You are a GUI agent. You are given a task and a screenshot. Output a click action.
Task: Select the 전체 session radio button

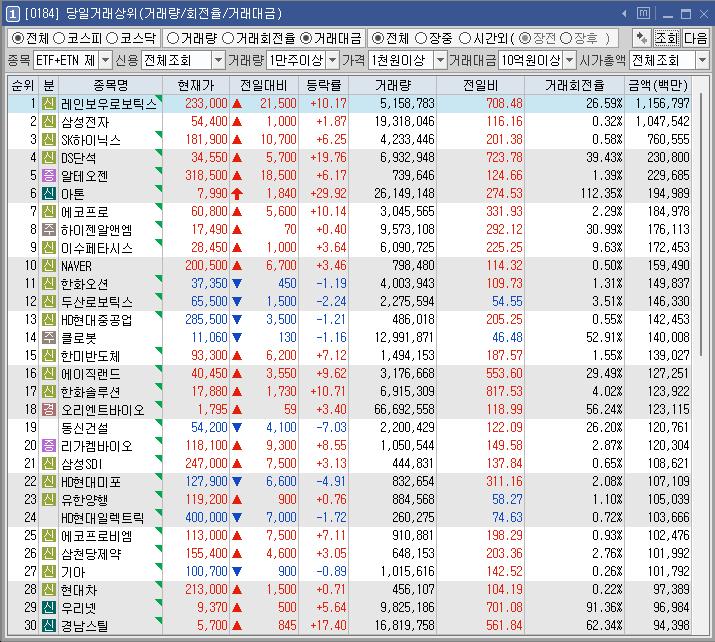[378, 38]
